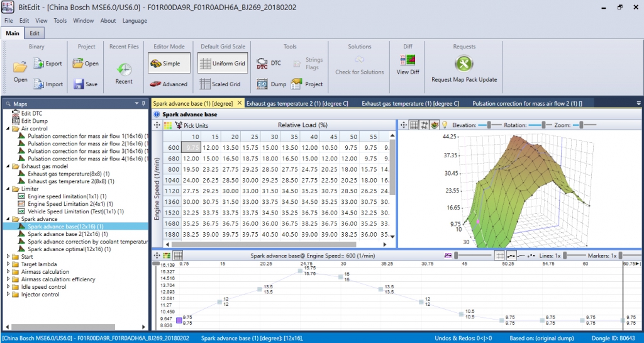644x343 pixels.
Task: Switch to Exhaust gas temperature 2 (1) tab
Action: (297, 103)
